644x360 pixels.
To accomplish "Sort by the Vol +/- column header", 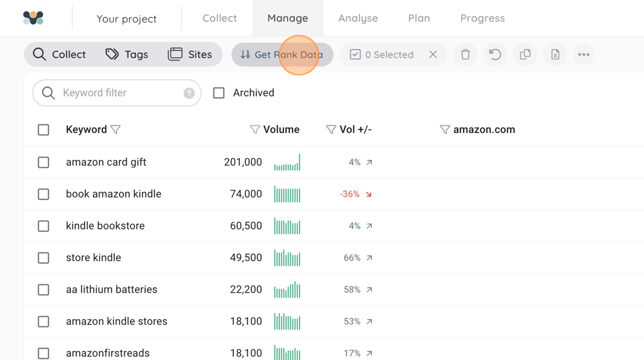I will pos(355,129).
